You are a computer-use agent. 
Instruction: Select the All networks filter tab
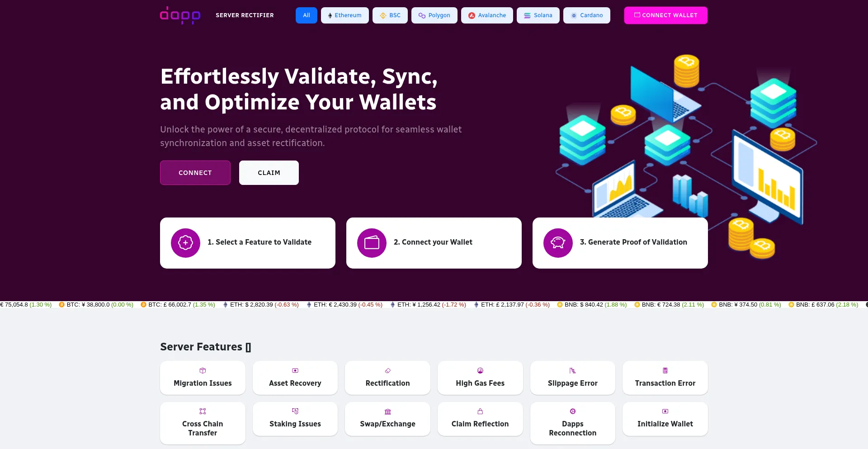[306, 15]
